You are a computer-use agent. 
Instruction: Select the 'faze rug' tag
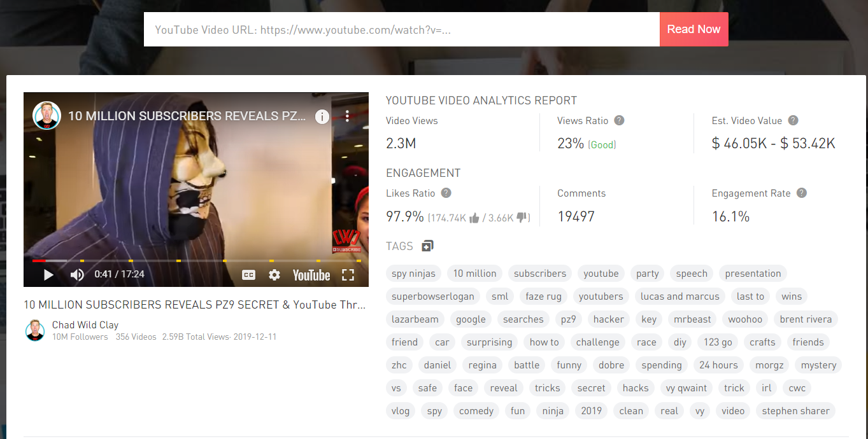tap(544, 296)
